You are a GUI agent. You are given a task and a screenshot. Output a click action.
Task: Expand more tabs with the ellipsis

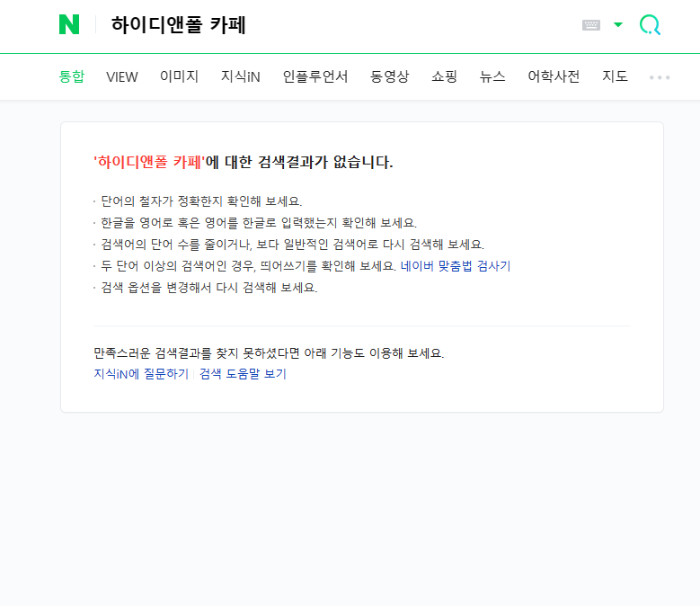660,77
